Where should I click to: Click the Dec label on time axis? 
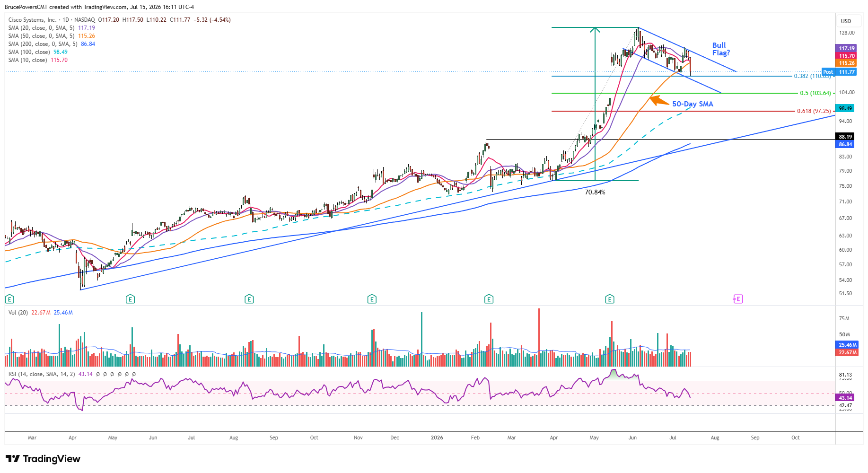tap(395, 438)
